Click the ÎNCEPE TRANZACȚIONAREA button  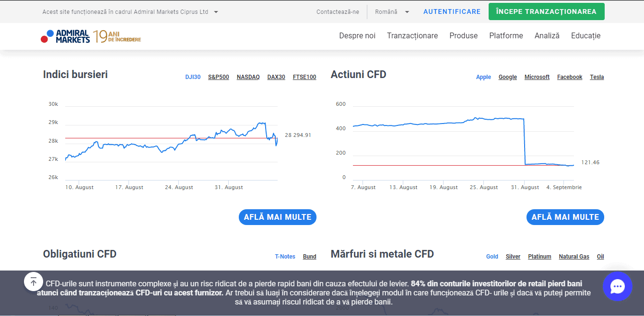tap(546, 11)
